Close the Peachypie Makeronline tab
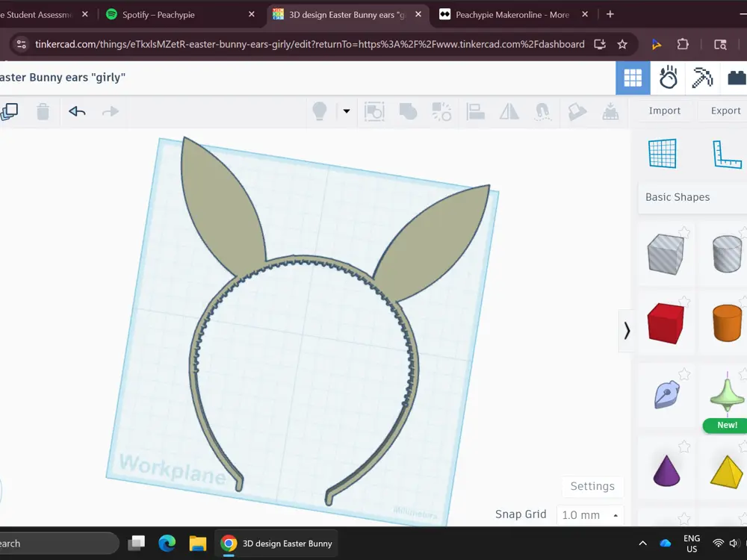The width and height of the screenshot is (747, 560). point(585,14)
